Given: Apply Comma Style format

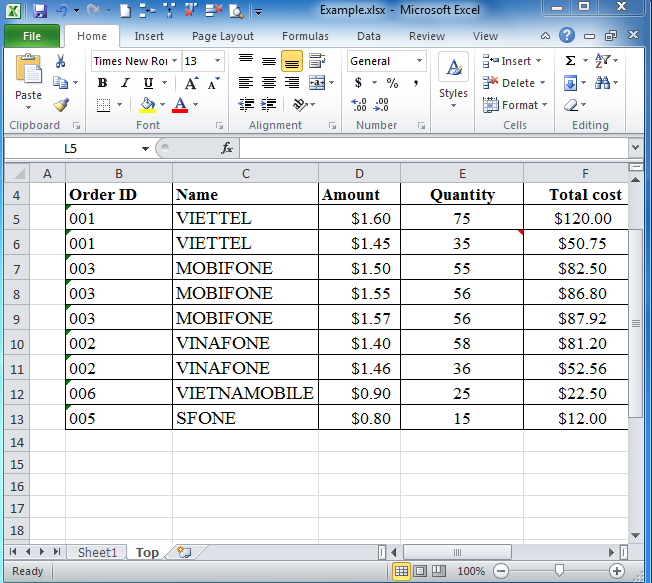Looking at the screenshot, I should pyautogui.click(x=415, y=83).
